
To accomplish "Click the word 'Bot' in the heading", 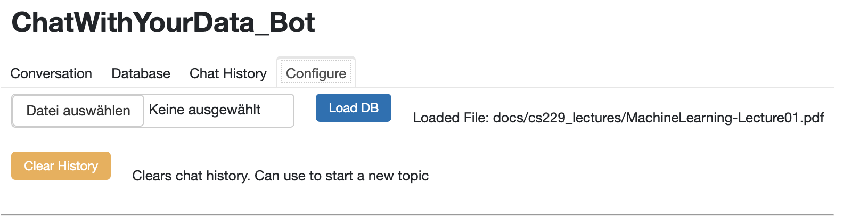I will 292,23.
